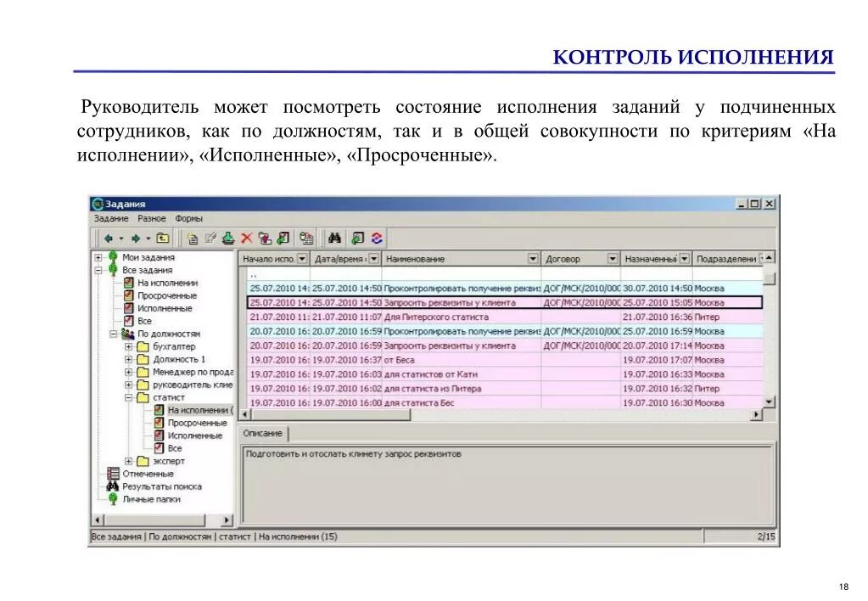This screenshot has width=868, height=601.
Task: Select row 'для статиста из Питера'
Action: (505, 389)
